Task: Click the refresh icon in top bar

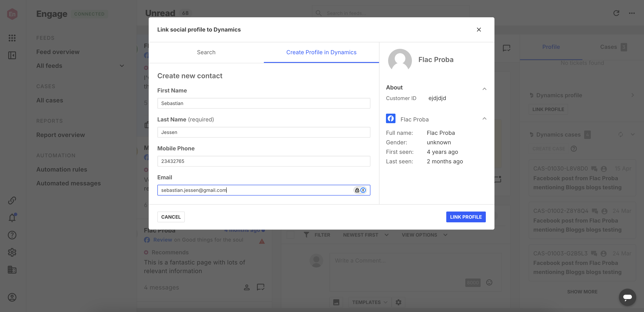Action: (616, 13)
